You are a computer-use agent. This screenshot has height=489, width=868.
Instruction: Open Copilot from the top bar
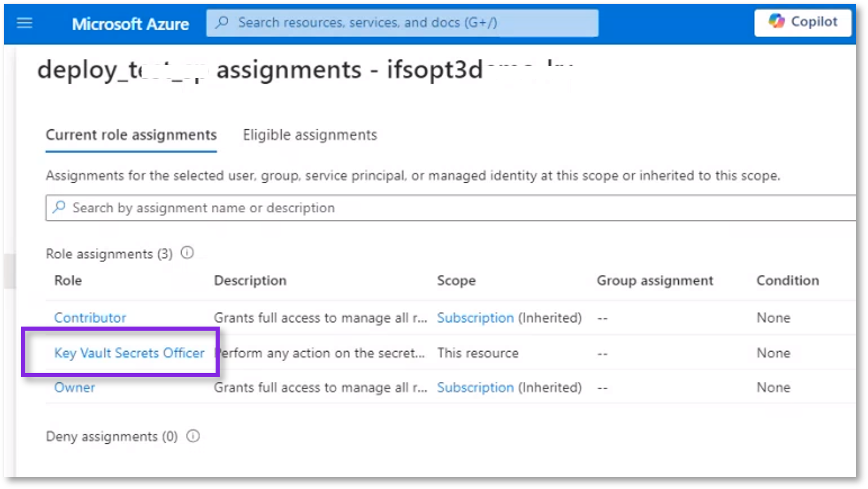803,22
